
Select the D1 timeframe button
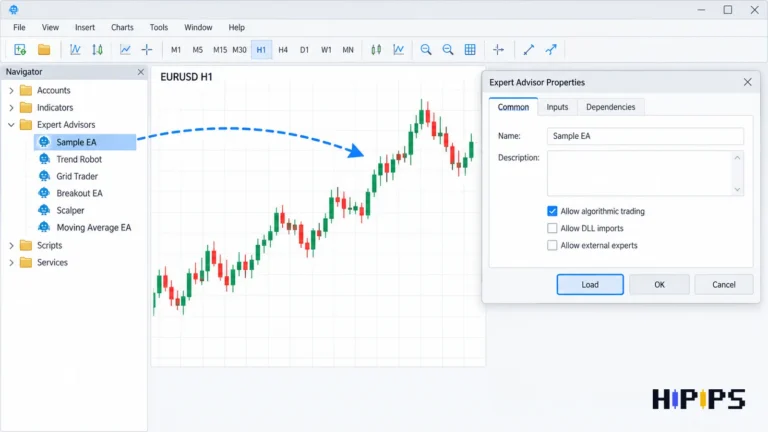click(304, 50)
